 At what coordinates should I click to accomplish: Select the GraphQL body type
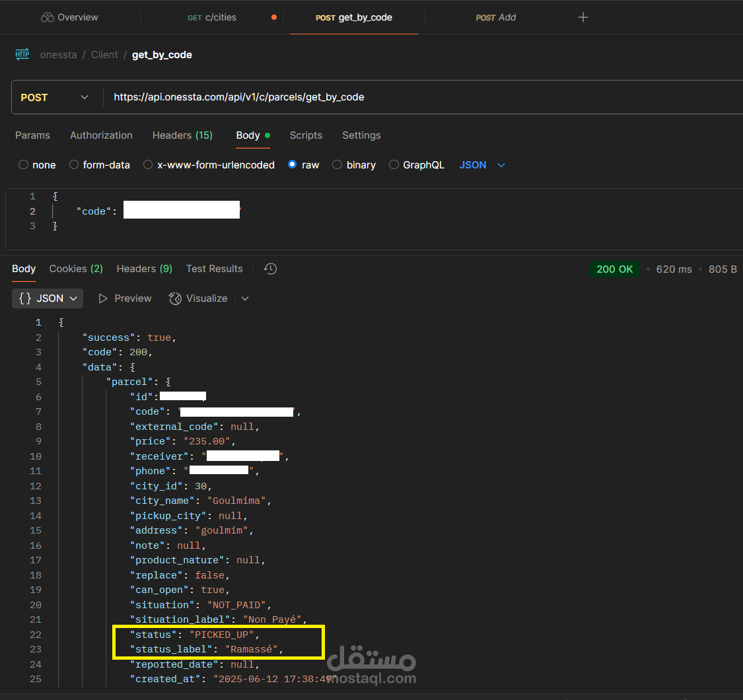coord(417,165)
